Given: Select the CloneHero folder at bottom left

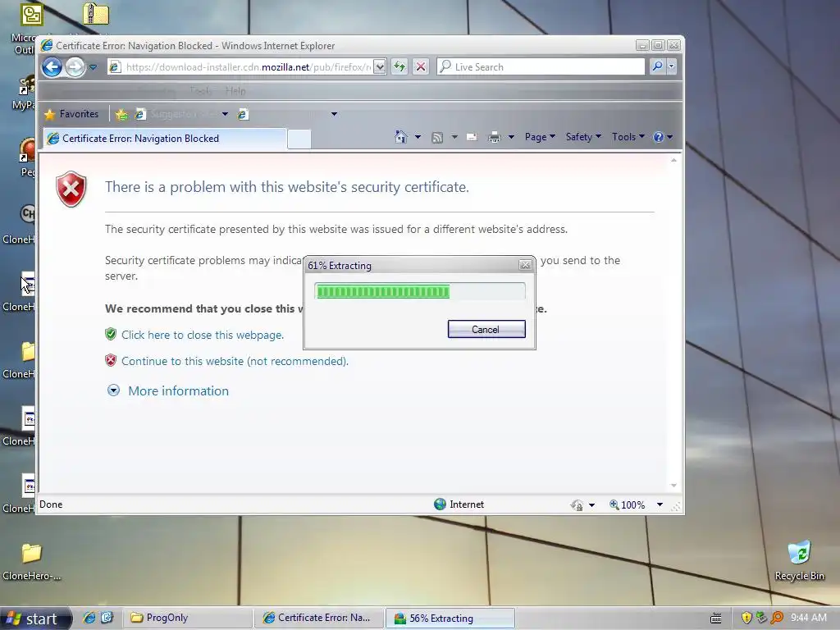Looking at the screenshot, I should [31, 562].
